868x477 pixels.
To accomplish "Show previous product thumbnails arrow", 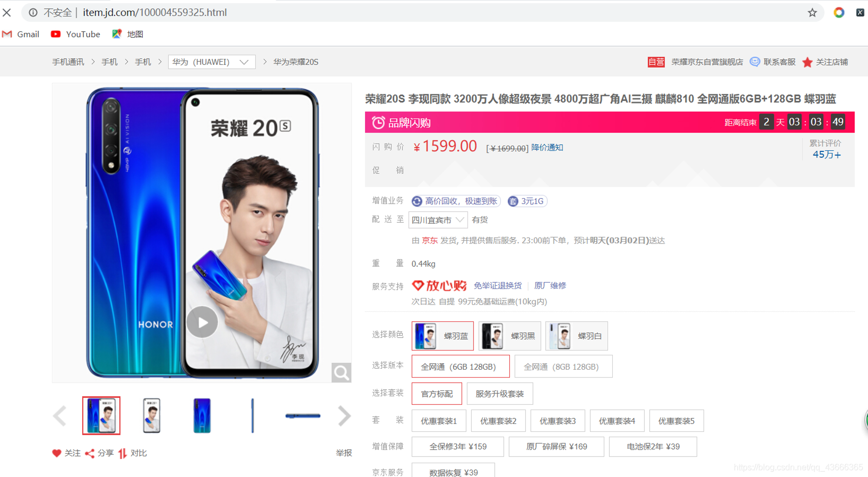I will 59,416.
